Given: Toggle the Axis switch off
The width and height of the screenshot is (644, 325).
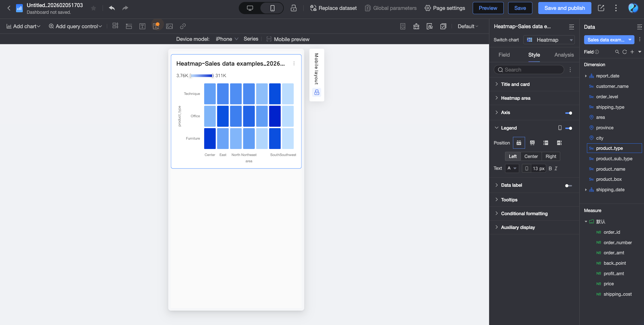Looking at the screenshot, I should 568,113.
